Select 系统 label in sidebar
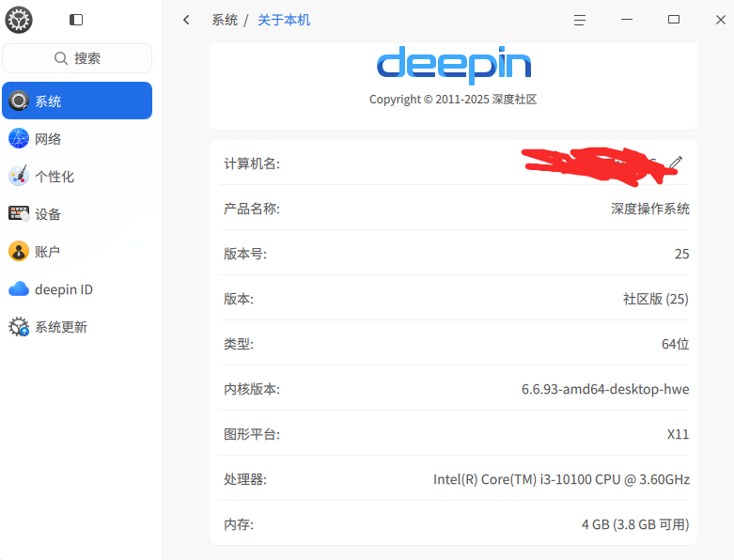The width and height of the screenshot is (734, 560). pyautogui.click(x=48, y=101)
